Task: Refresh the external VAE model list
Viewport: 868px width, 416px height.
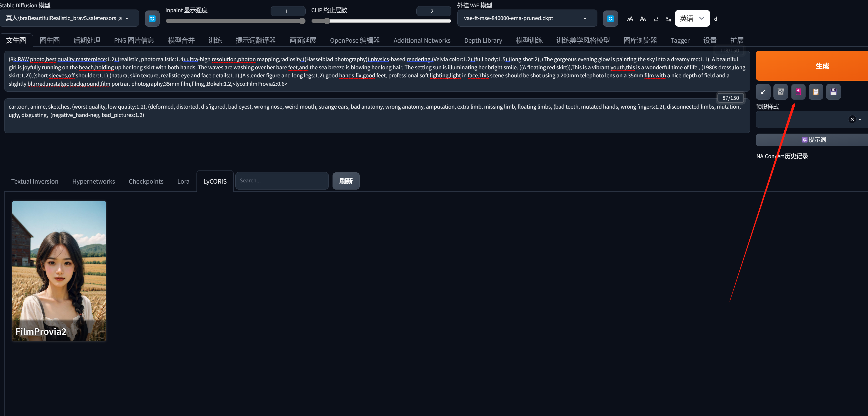Action: click(610, 19)
